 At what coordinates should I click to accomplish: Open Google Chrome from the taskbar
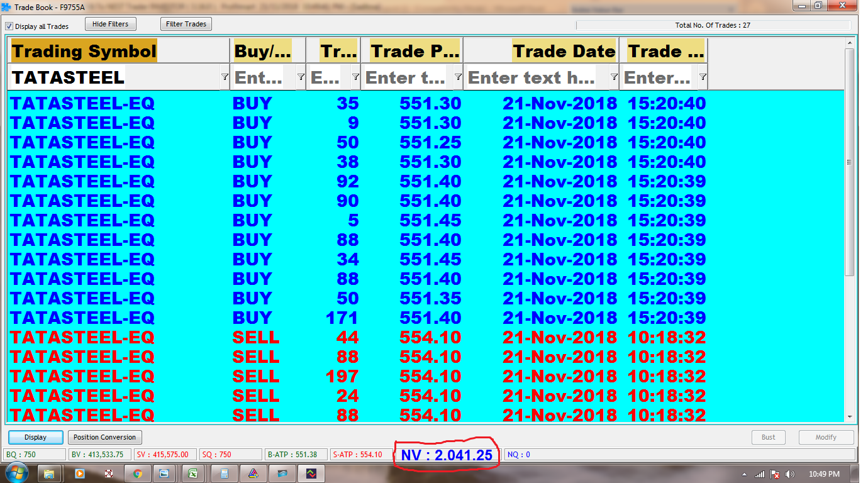click(x=137, y=473)
